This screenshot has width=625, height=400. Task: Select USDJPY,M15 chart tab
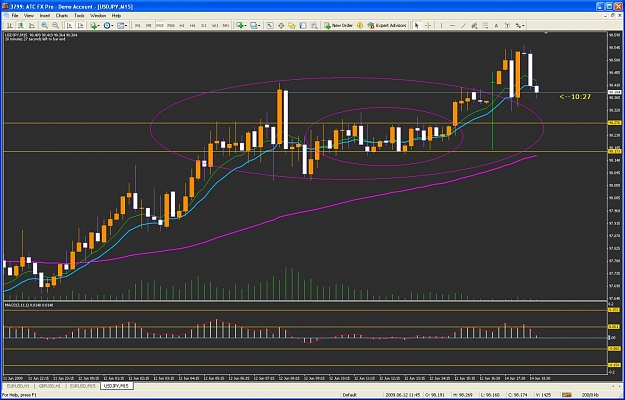pyautogui.click(x=116, y=386)
